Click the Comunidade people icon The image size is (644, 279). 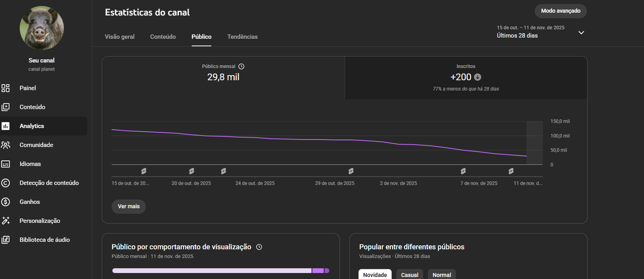6,145
